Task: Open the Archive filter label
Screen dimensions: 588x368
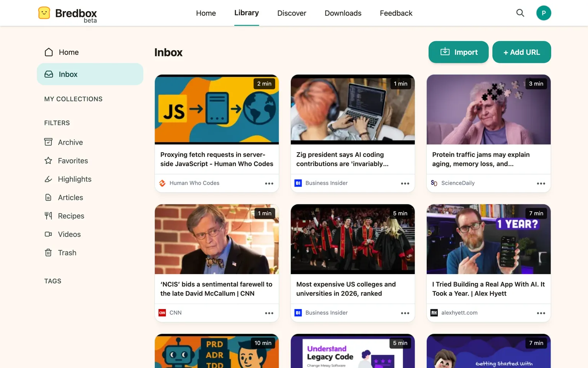Action: coord(70,142)
